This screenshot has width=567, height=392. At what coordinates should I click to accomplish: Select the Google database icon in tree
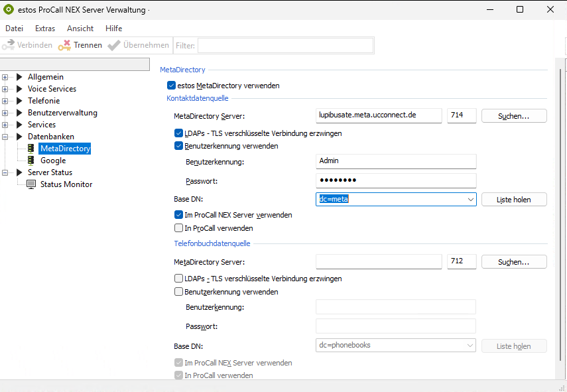pyautogui.click(x=31, y=161)
